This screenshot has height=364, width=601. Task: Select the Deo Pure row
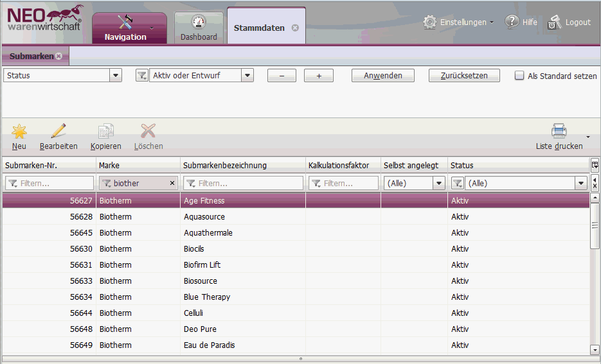(x=296, y=329)
